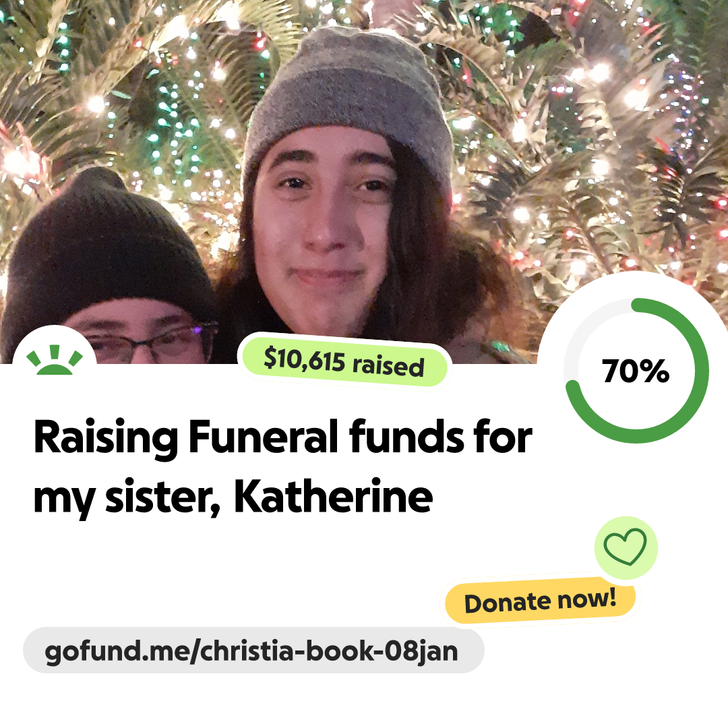Click the text line my sister, Katherine
Viewport: 728px width, 728px height.
(x=233, y=497)
